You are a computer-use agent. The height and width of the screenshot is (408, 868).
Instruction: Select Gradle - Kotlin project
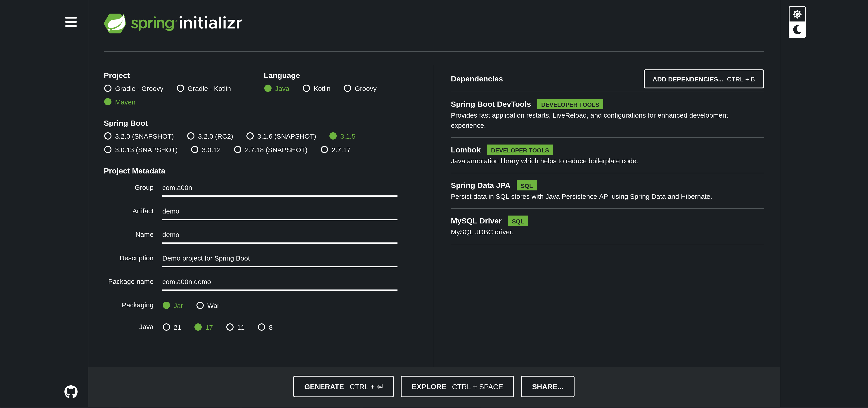point(204,88)
